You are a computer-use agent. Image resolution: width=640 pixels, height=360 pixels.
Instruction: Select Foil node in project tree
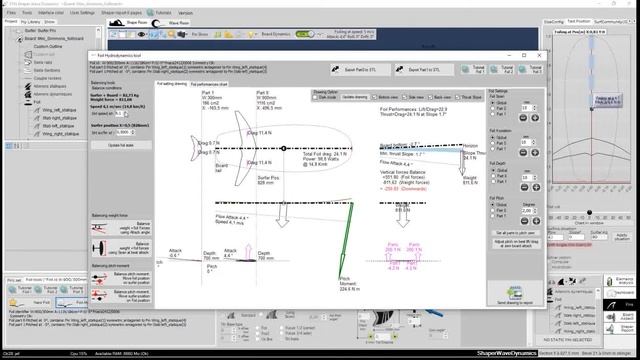37,102
